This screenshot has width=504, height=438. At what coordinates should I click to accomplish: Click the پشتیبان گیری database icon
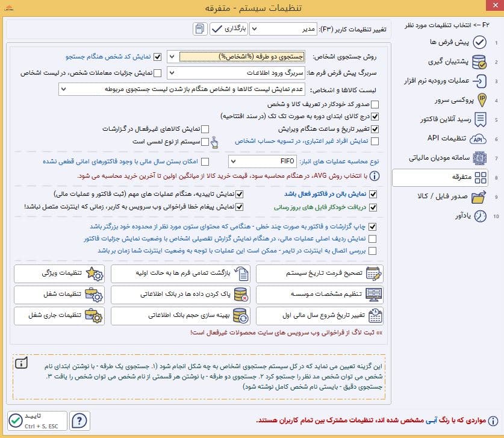coord(479,61)
